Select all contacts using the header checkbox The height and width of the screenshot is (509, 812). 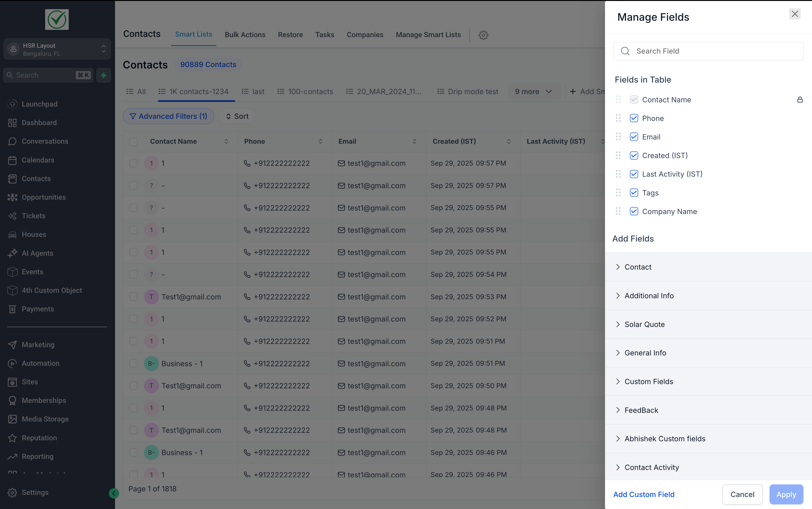tap(133, 141)
